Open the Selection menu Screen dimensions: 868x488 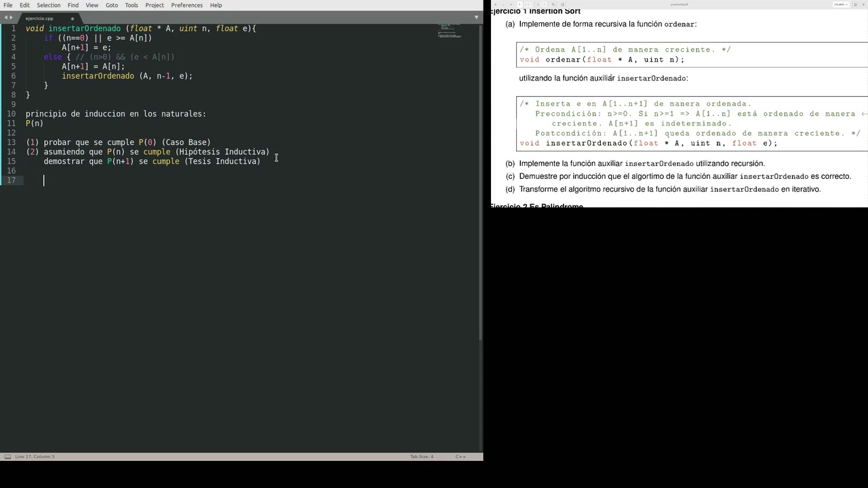48,5
